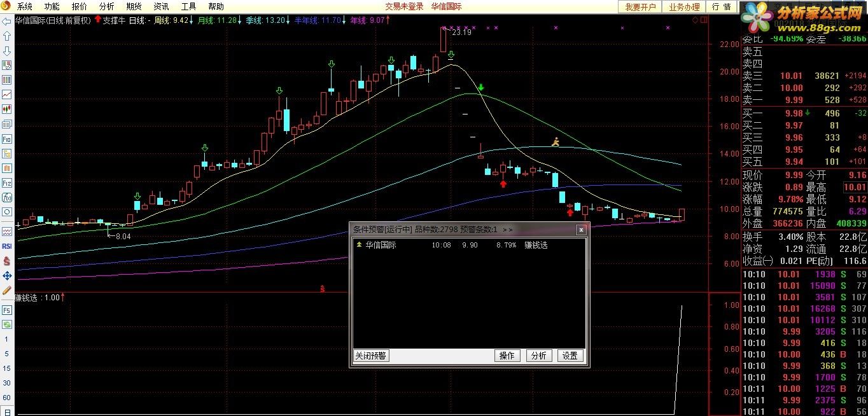This screenshot has height=416, width=868.
Task: Open the 期货 menu
Action: tap(134, 6)
